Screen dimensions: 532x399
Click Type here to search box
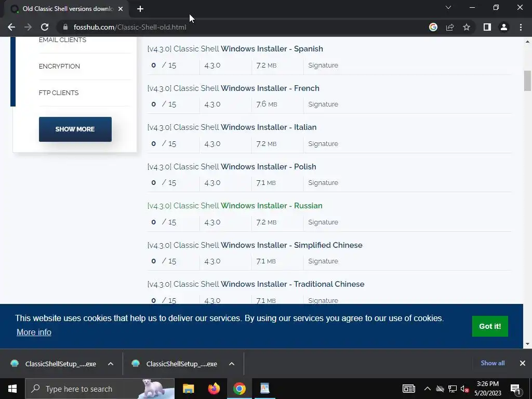click(100, 389)
